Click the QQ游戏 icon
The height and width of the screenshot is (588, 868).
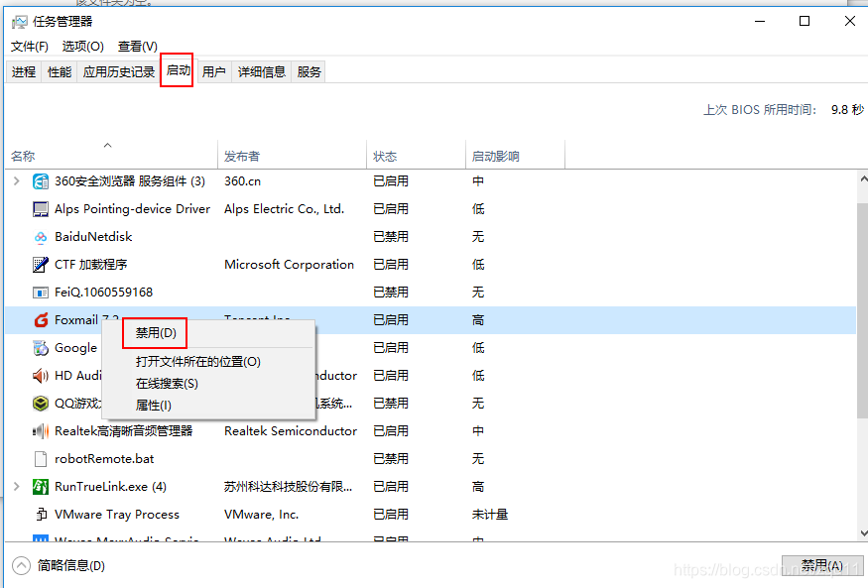click(41, 404)
